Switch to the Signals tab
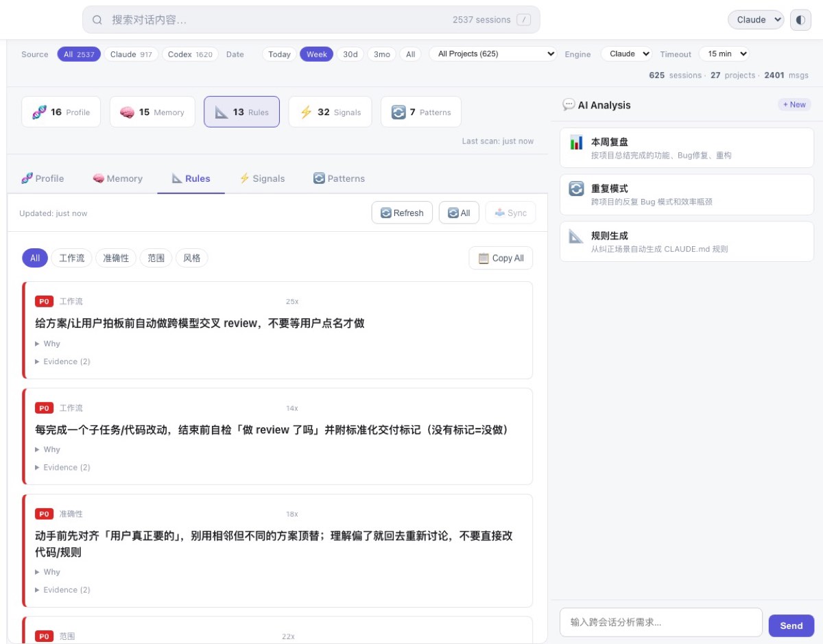Viewport: 823px width, 644px height. point(261,178)
